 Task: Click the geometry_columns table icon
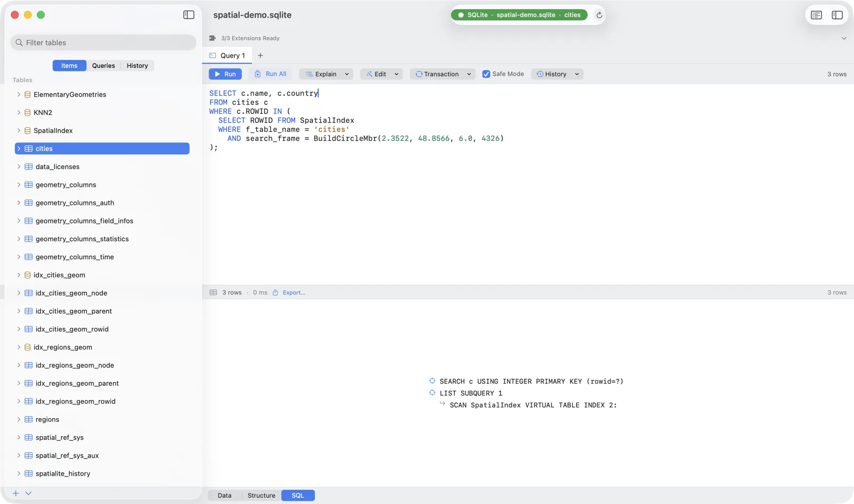[29, 185]
